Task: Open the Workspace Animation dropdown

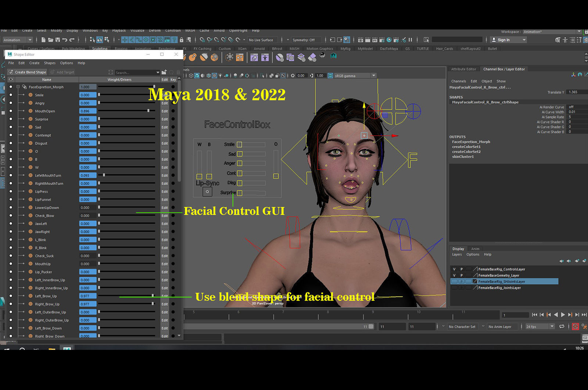Action: pos(552,32)
